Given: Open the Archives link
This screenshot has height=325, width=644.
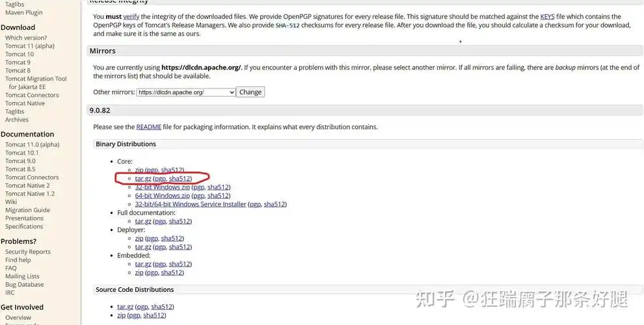Looking at the screenshot, I should click(x=17, y=120).
